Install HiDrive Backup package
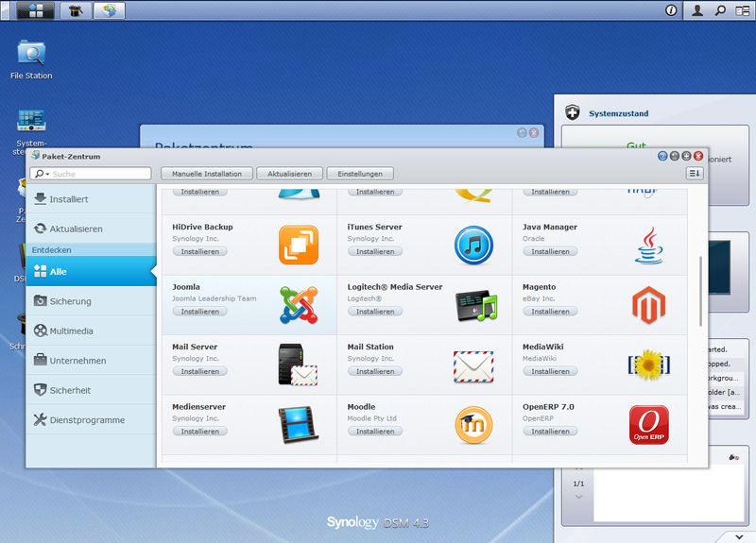756x543 pixels. pyautogui.click(x=200, y=251)
